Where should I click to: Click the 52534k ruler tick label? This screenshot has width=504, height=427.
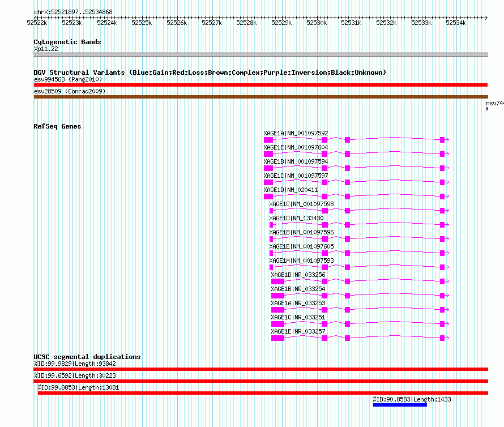pyautogui.click(x=456, y=23)
